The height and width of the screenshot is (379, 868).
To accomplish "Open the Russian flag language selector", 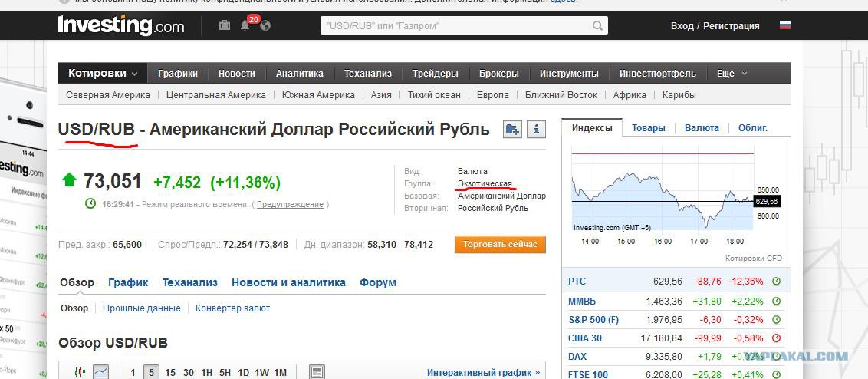I will [785, 25].
